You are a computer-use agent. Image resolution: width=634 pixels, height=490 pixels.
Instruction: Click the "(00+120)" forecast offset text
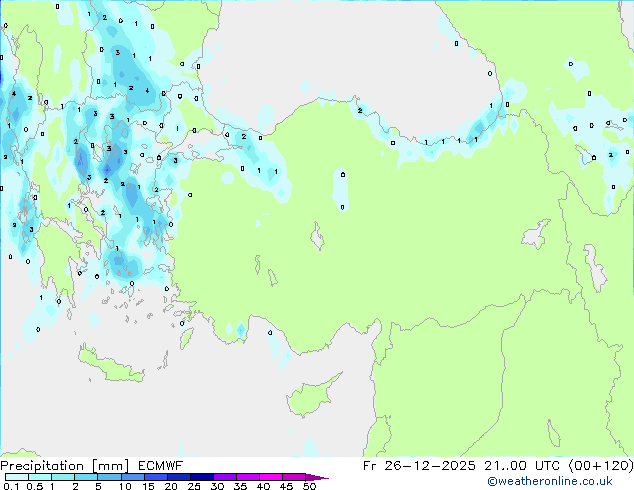coord(601,466)
